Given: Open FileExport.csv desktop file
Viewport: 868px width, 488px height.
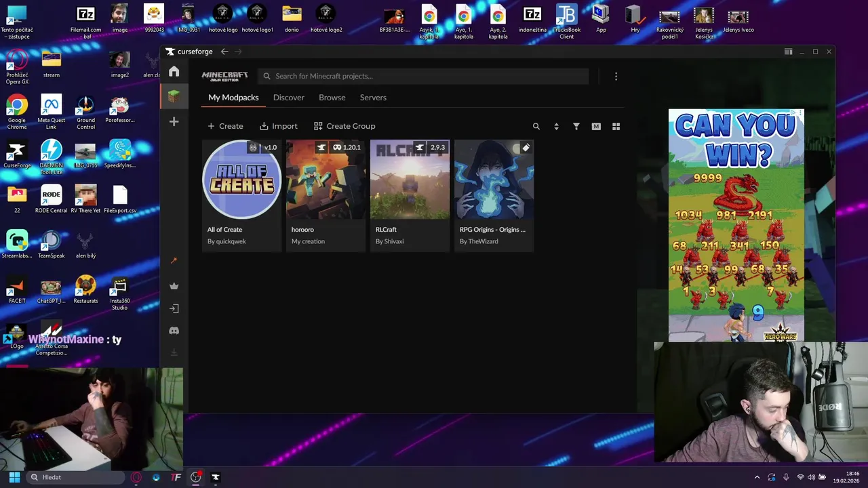Looking at the screenshot, I should pos(120,199).
